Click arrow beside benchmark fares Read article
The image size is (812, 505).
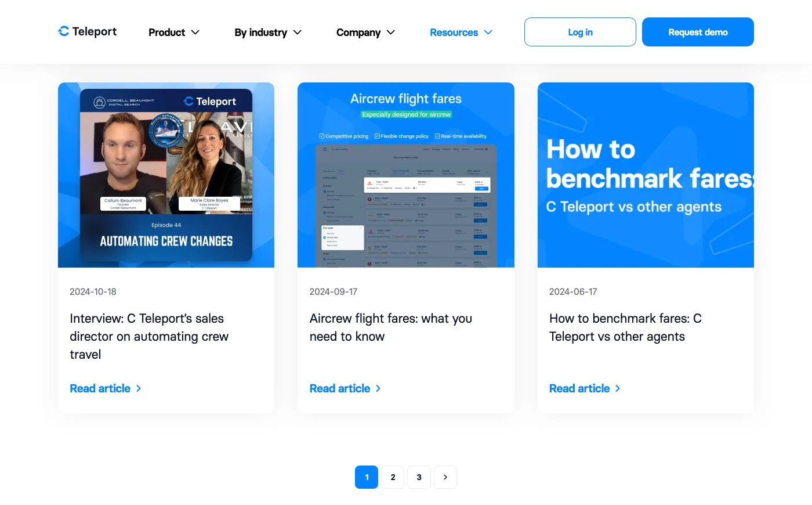tap(618, 388)
